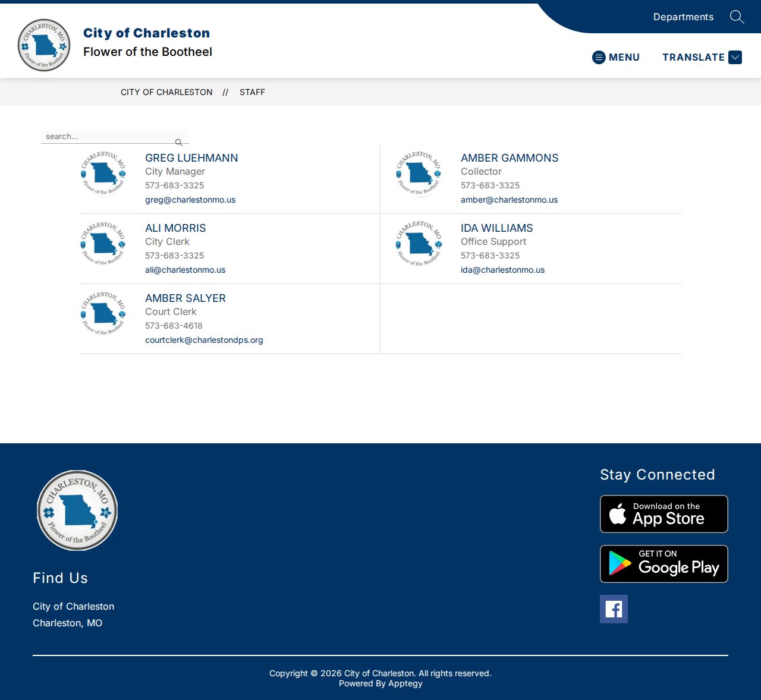
Task: Email ali@charlestonmo.us
Action: tap(185, 270)
